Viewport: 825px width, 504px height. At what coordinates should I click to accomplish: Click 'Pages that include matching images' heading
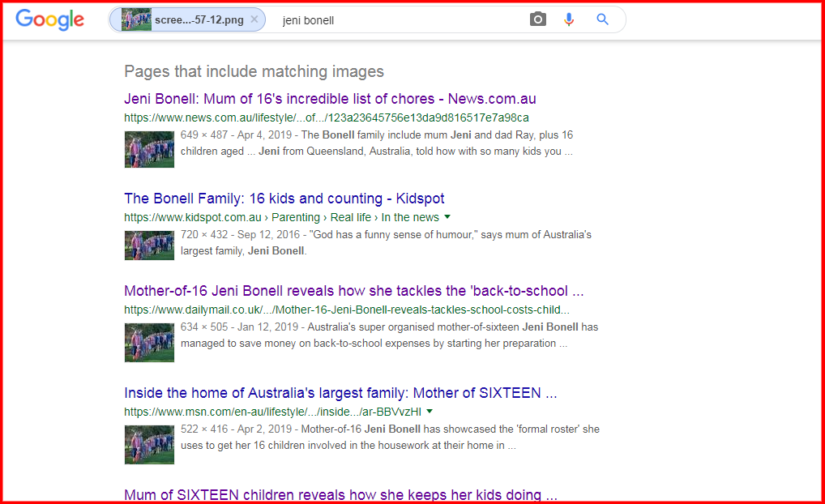pyautogui.click(x=254, y=71)
